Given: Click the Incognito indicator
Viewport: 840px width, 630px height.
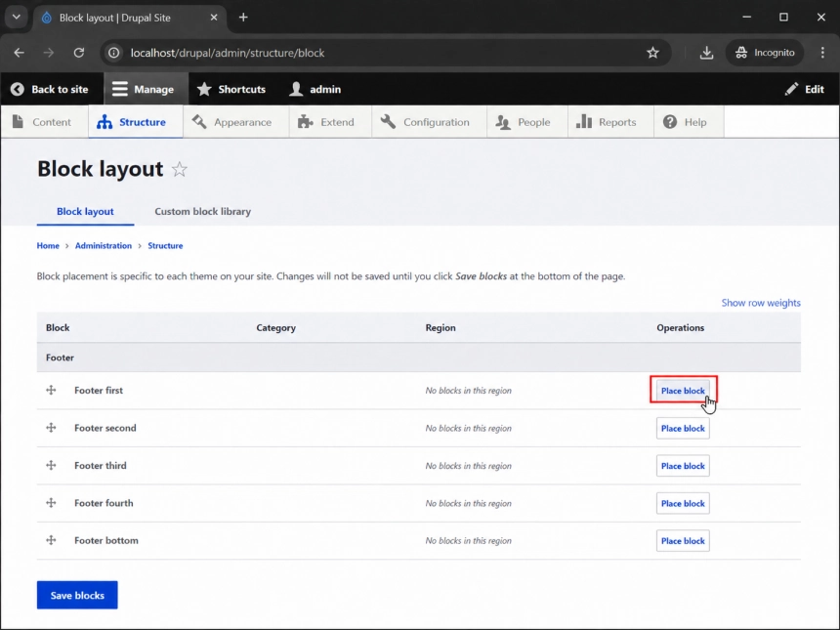Looking at the screenshot, I should pos(765,53).
